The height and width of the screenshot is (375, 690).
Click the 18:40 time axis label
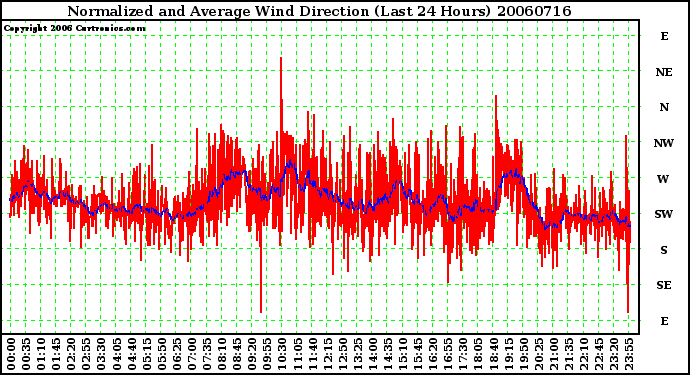pos(493,354)
